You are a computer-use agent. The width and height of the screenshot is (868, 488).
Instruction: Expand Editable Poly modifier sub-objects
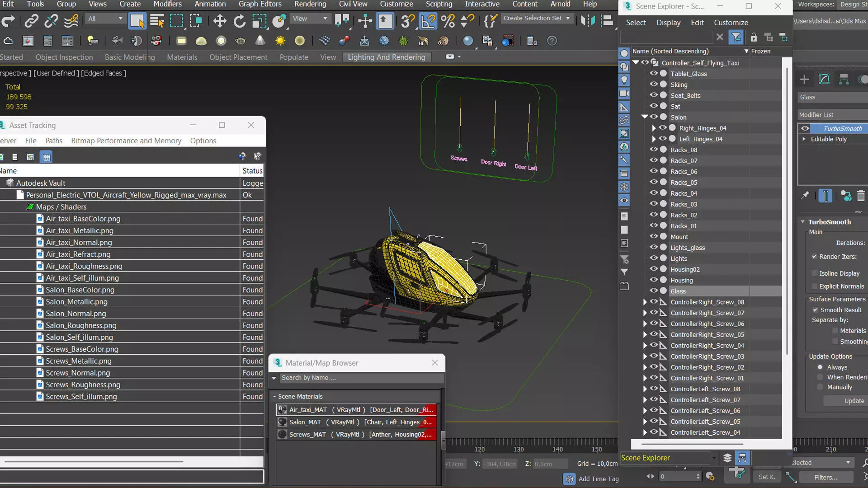pos(804,139)
